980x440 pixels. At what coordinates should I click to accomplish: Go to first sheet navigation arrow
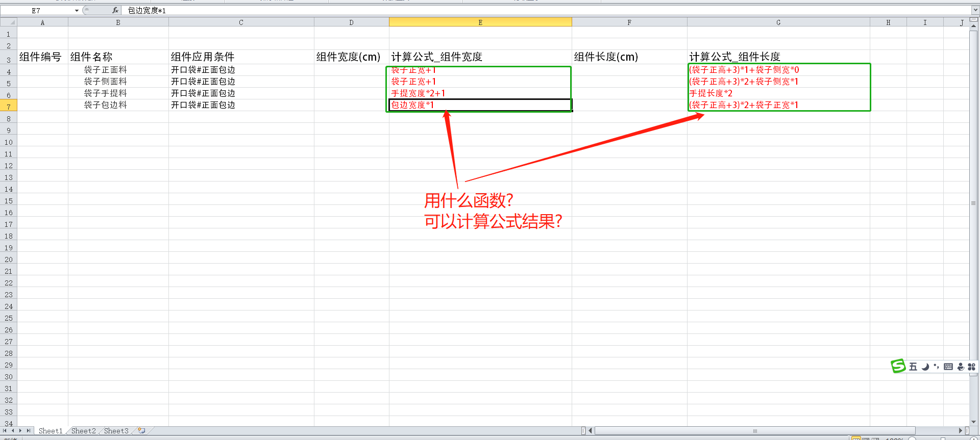(x=5, y=431)
